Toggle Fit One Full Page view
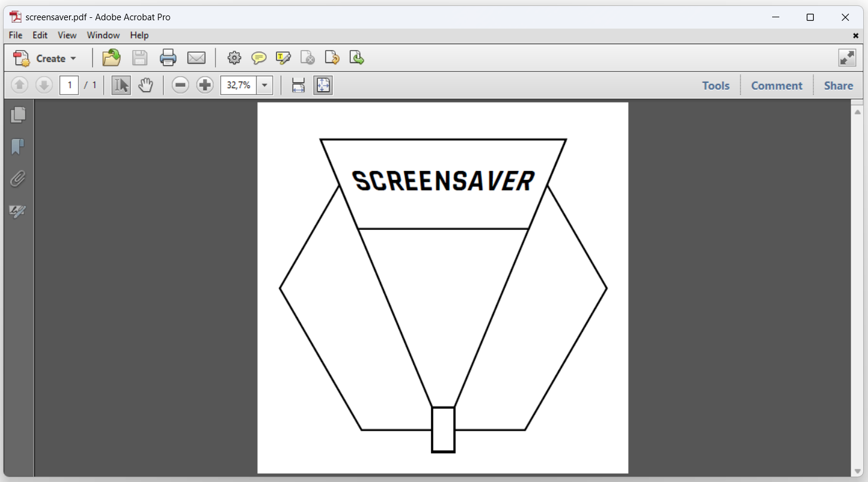 (323, 85)
